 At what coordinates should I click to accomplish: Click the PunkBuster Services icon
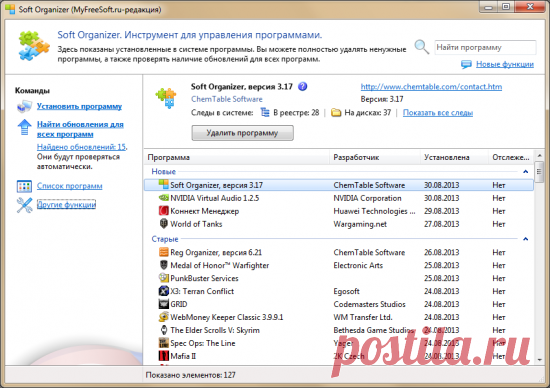(x=163, y=278)
